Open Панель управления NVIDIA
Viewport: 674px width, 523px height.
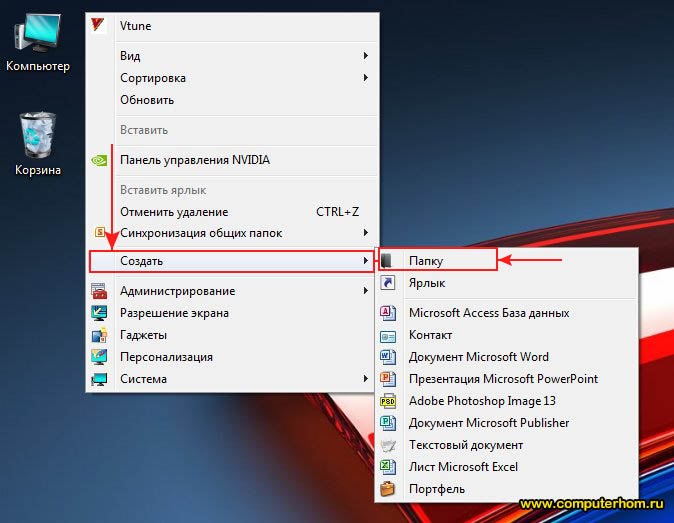[x=233, y=160]
